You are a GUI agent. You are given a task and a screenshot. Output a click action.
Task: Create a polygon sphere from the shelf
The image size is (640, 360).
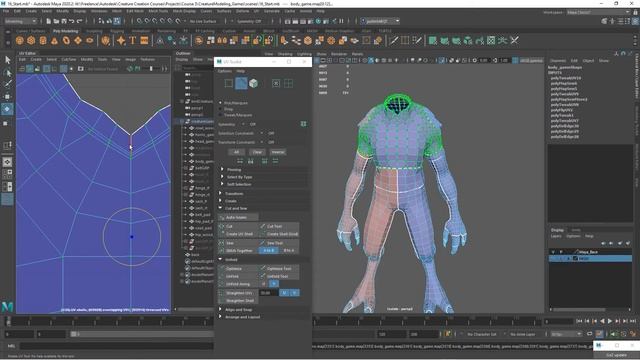(x=19, y=40)
